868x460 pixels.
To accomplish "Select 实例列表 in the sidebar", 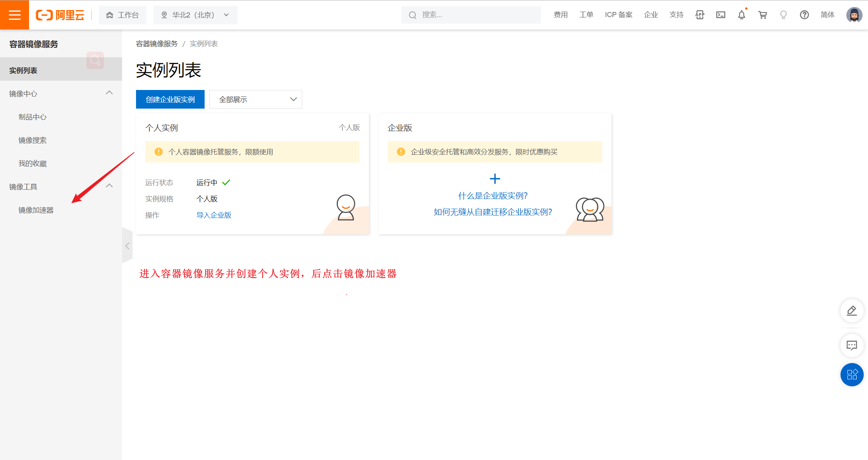I will pos(61,71).
